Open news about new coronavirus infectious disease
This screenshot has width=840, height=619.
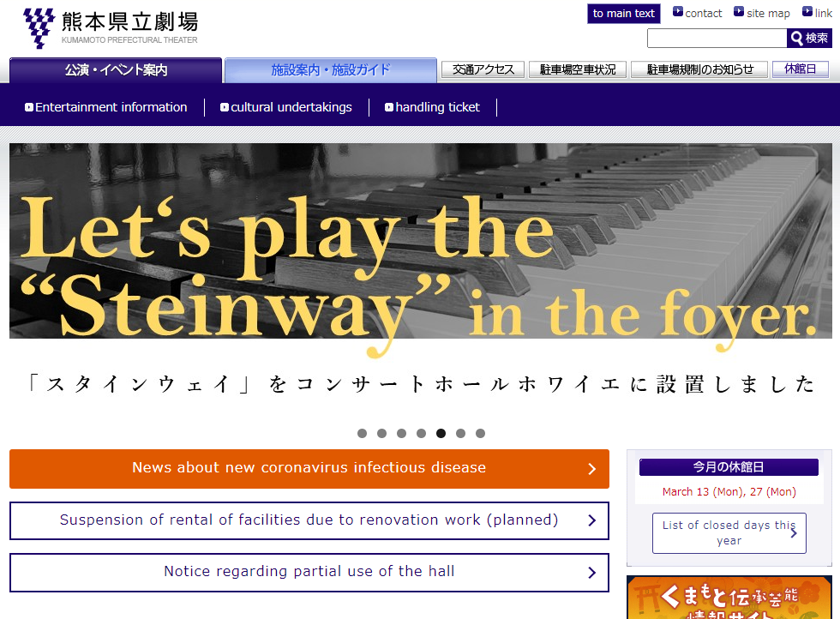click(309, 468)
